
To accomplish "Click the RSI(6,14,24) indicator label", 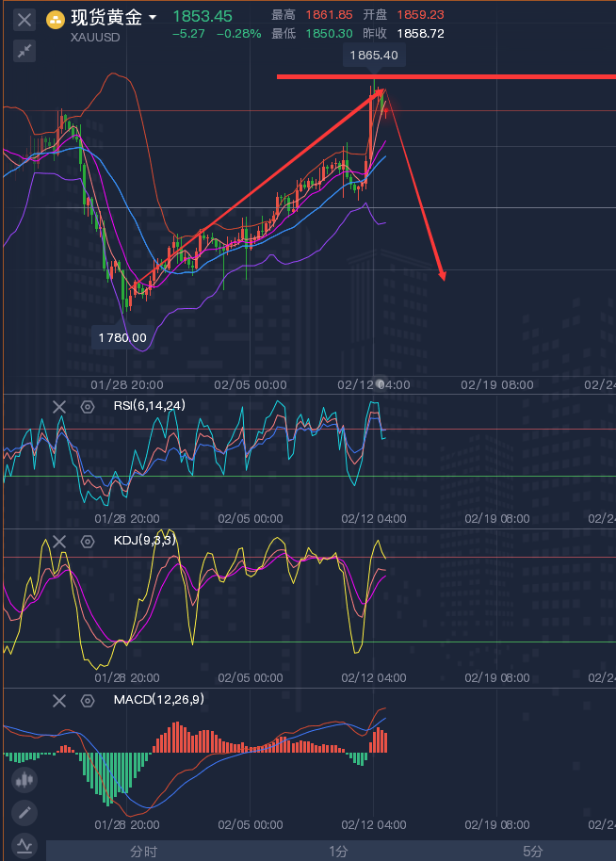I will click(149, 406).
